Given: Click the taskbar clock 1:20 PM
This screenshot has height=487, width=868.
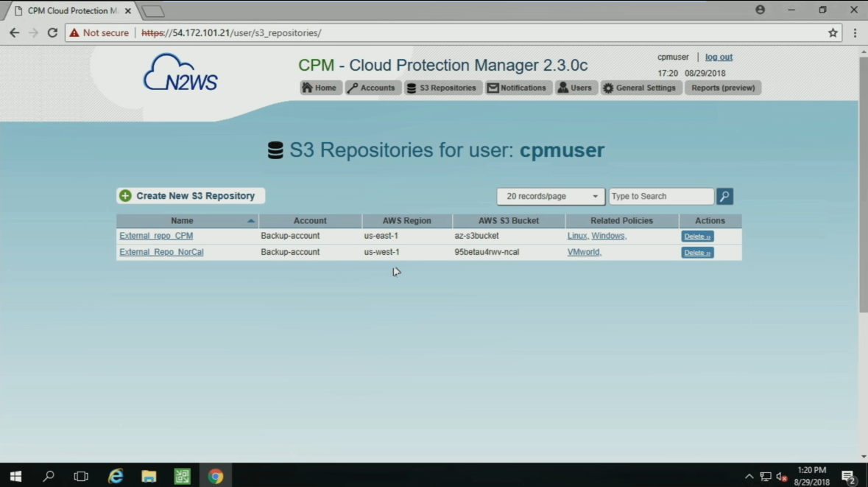Looking at the screenshot, I should pyautogui.click(x=812, y=476).
